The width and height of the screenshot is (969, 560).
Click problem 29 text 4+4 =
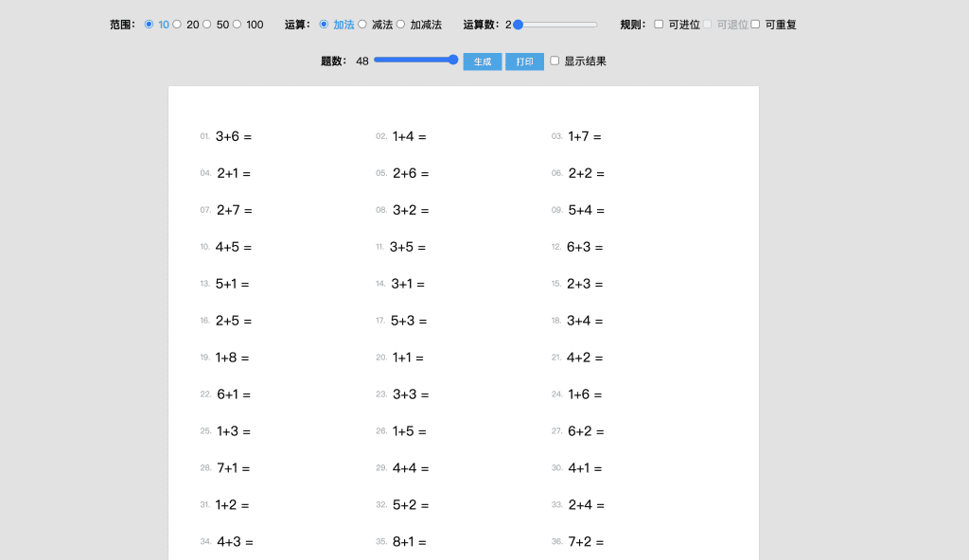[411, 468]
